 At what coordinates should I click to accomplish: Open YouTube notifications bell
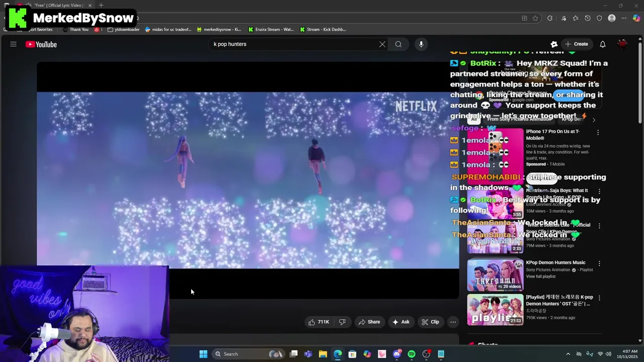coord(602,44)
